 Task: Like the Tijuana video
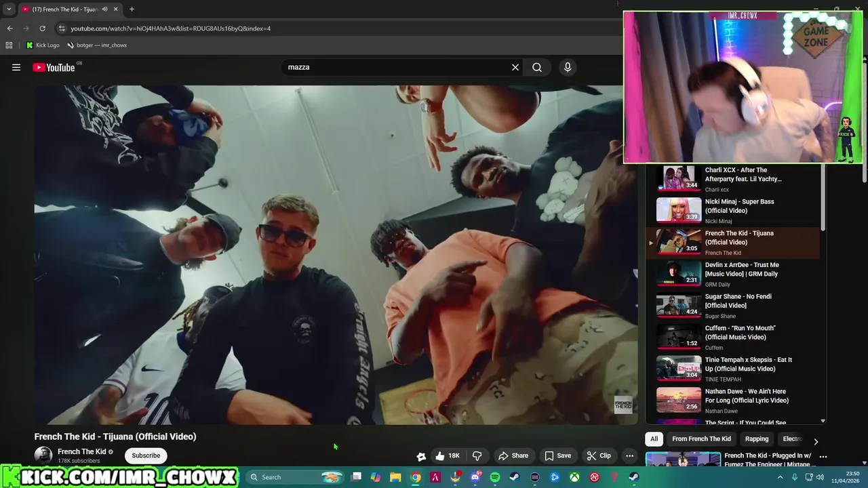(x=447, y=455)
